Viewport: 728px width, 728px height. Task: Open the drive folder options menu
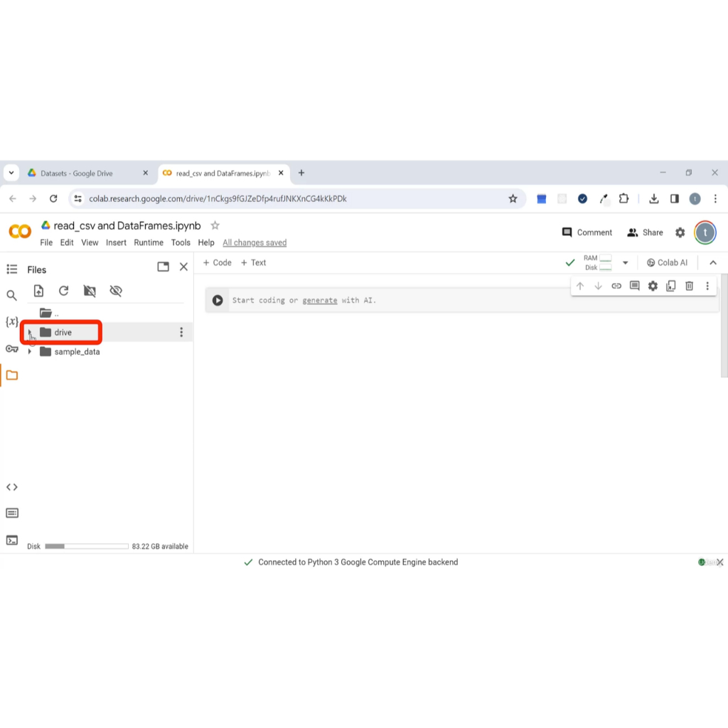[181, 332]
